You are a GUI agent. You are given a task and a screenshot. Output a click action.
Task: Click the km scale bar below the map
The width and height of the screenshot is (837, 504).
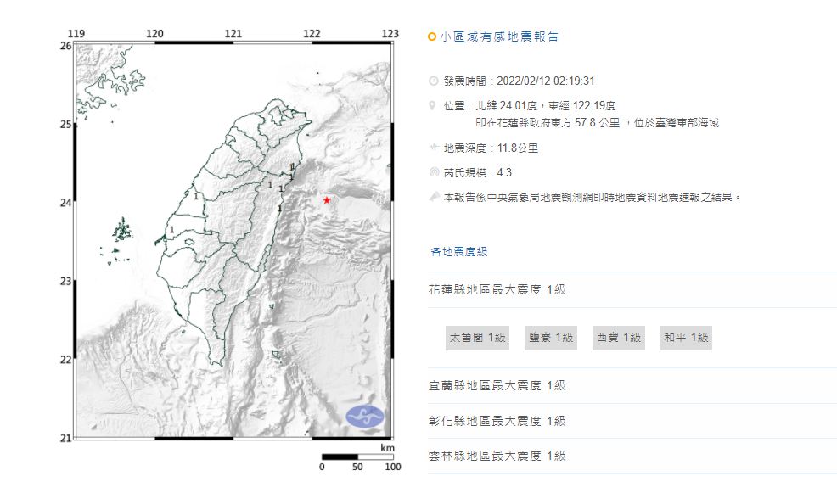(357, 456)
